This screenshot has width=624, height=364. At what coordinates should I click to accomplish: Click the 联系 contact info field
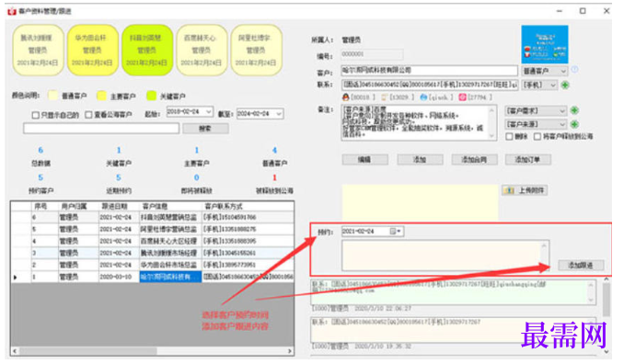[x=430, y=85]
